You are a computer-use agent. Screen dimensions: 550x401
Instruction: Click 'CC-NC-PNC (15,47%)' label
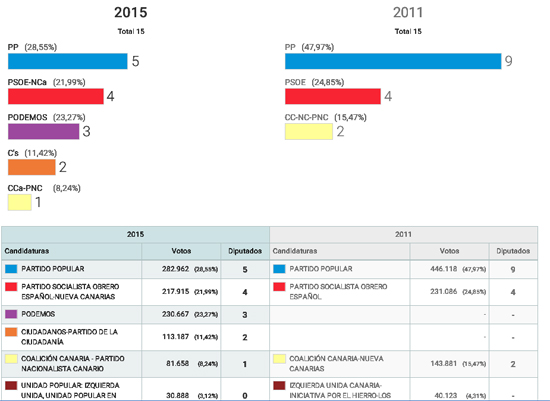(x=326, y=117)
